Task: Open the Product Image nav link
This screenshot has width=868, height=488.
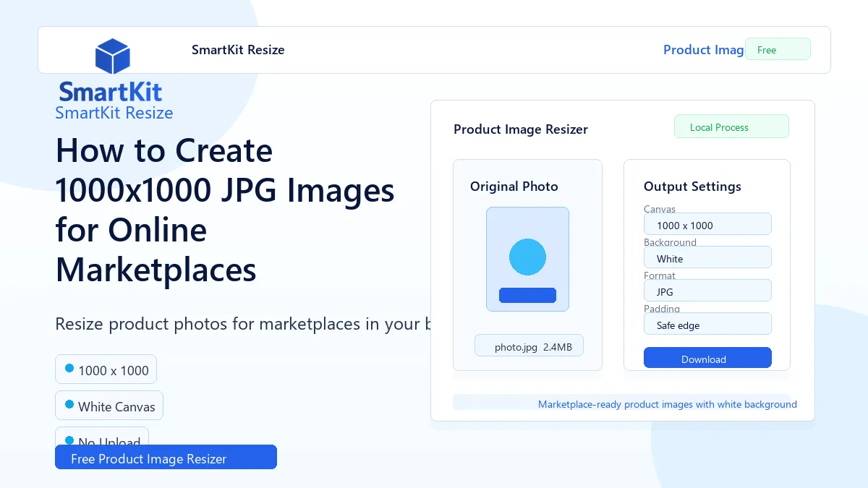Action: tap(704, 50)
